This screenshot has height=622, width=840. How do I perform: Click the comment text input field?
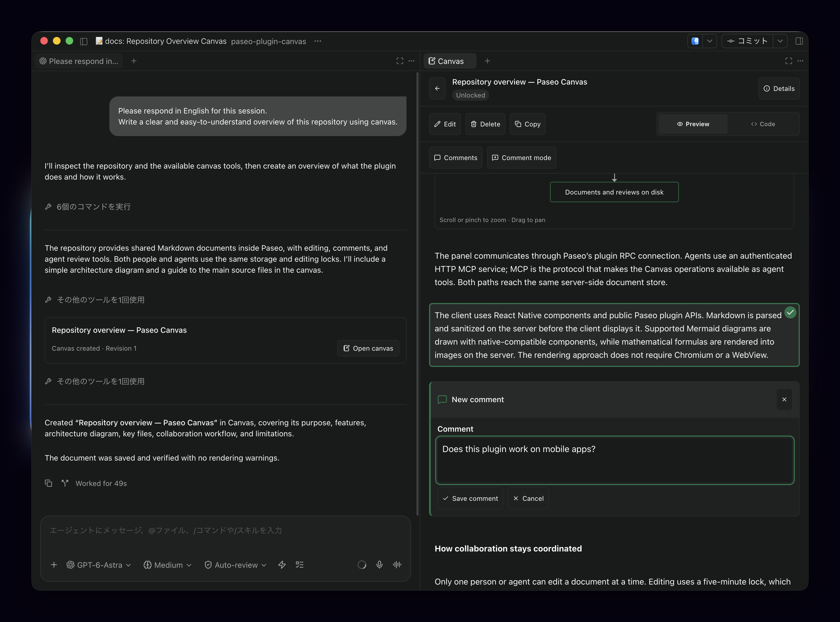[x=615, y=460]
